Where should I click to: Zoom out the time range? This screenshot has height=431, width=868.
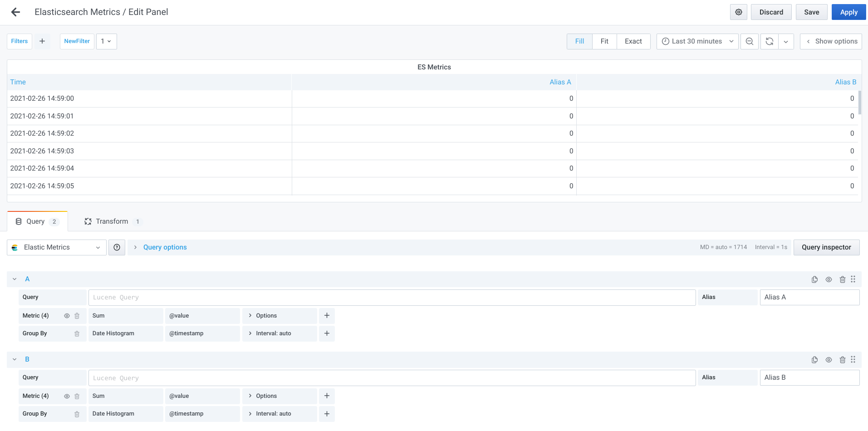click(749, 41)
